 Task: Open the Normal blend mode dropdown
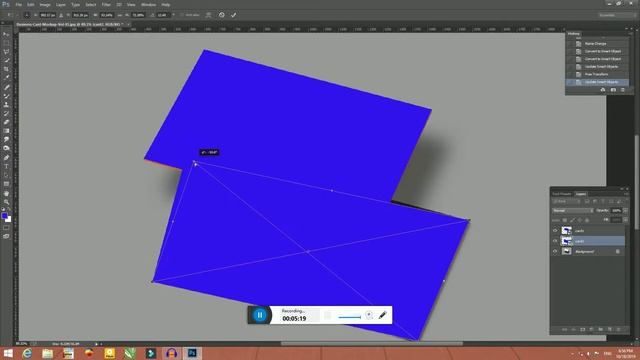[573, 211]
